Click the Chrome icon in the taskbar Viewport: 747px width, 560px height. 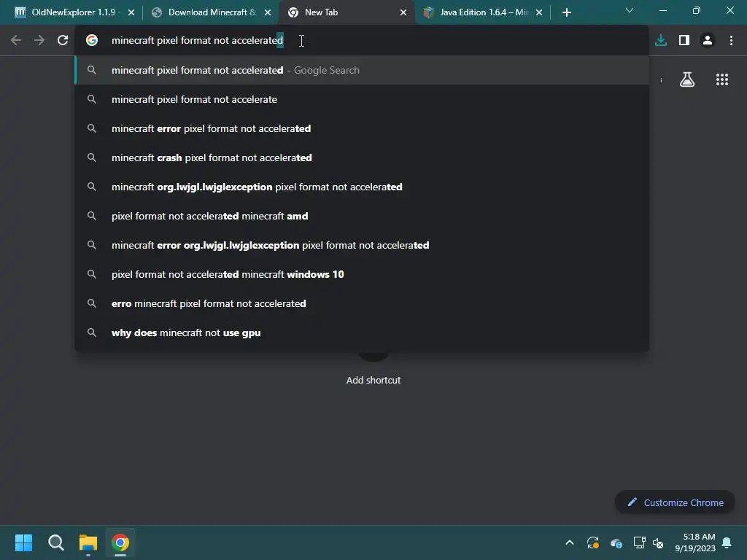pos(120,542)
